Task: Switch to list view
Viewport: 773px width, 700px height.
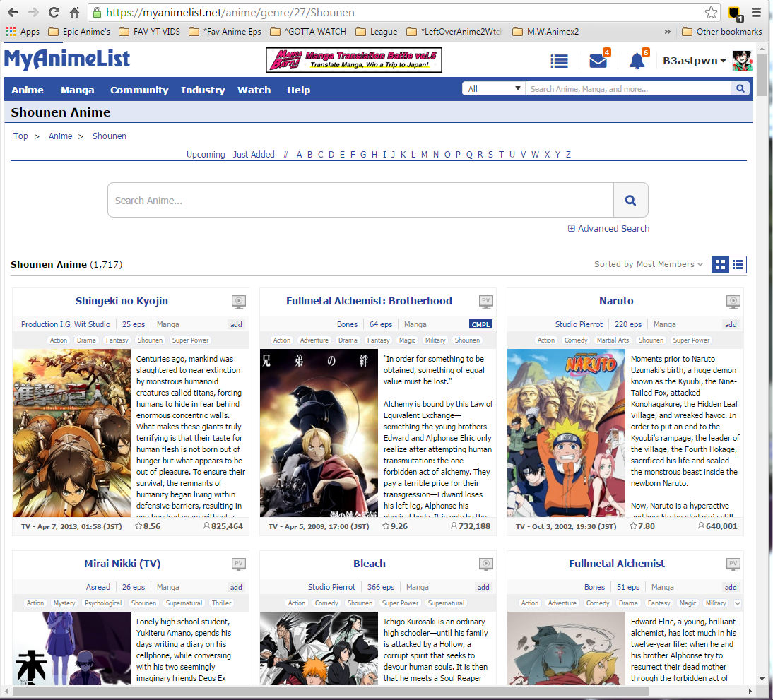Action: (x=738, y=264)
